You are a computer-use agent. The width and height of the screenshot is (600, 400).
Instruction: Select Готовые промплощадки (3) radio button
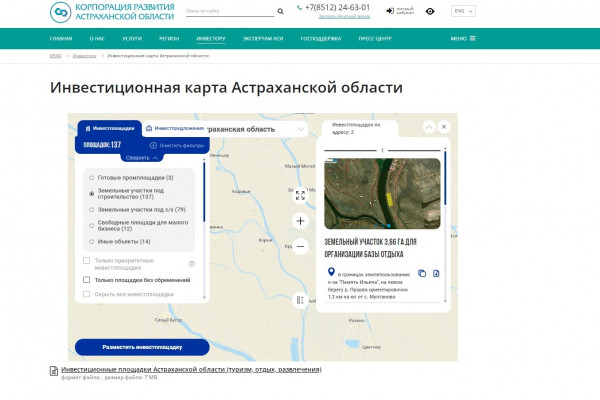coord(91,178)
